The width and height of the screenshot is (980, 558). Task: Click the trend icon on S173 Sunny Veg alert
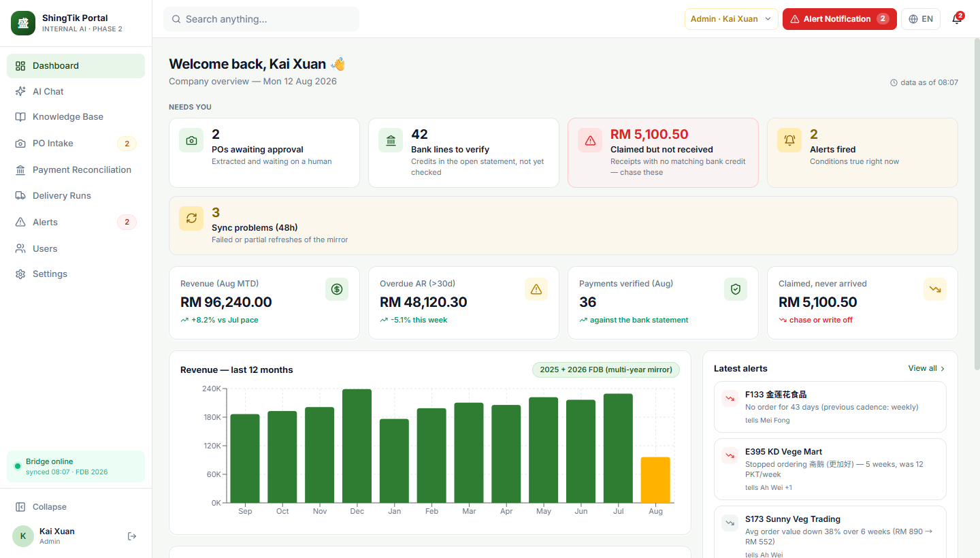click(730, 523)
